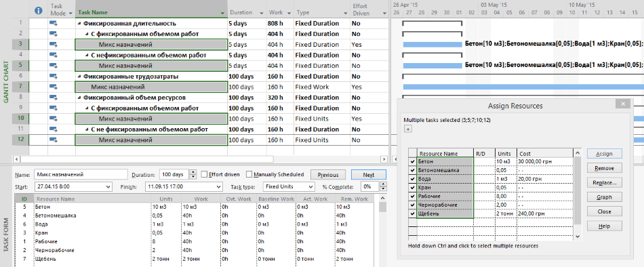Toggle checkmark for Щебень in Assign Resources
Screen dimensions: 644x267
pos(412,213)
